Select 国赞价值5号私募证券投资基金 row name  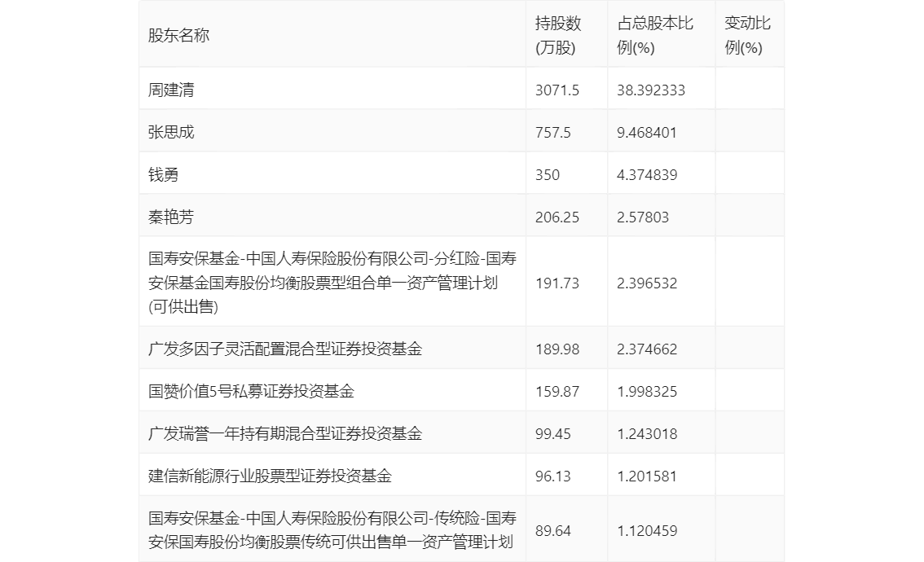[x=251, y=391]
